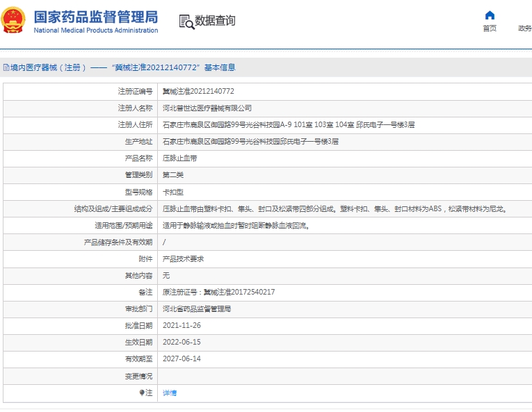Viewport: 532px width, 412px height.
Task: Click the bulb icon beside 注 label
Action: tap(142, 393)
